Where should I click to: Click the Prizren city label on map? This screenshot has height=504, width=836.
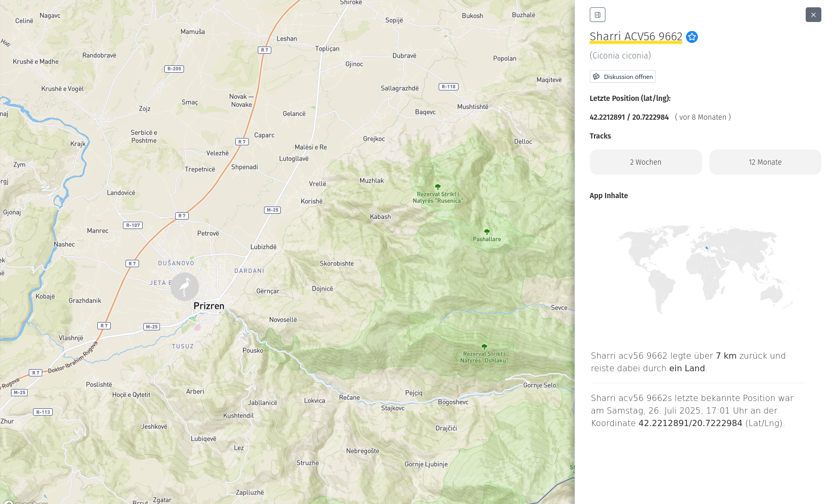[209, 306]
